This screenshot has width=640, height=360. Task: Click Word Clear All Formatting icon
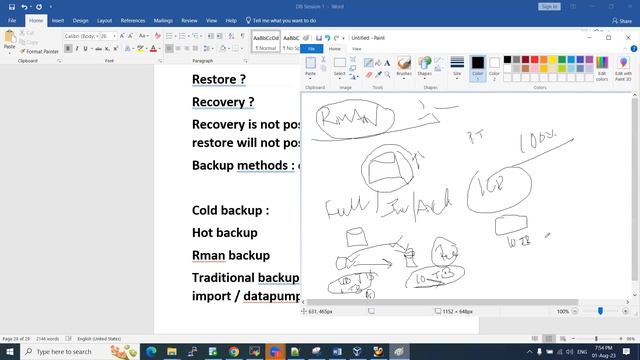pos(158,36)
